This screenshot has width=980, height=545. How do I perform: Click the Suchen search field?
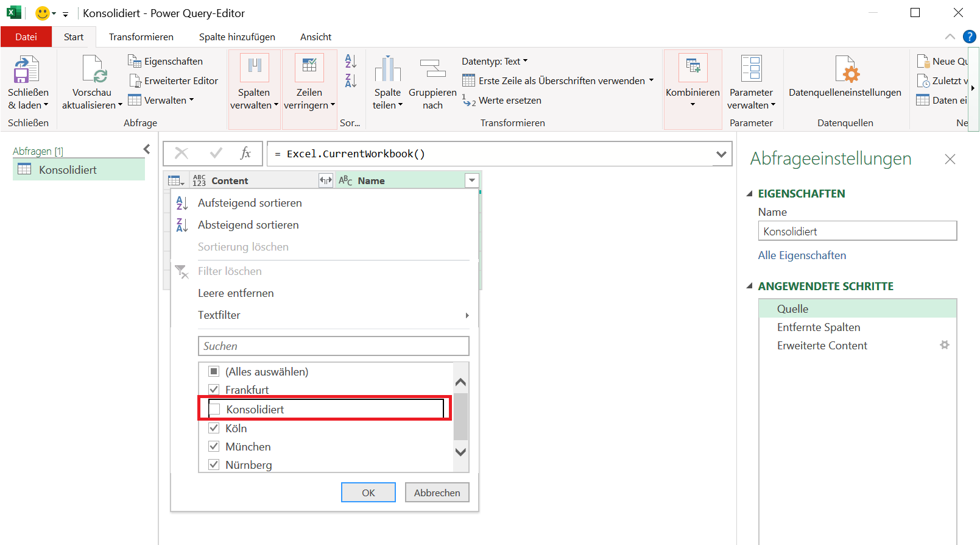tap(334, 346)
